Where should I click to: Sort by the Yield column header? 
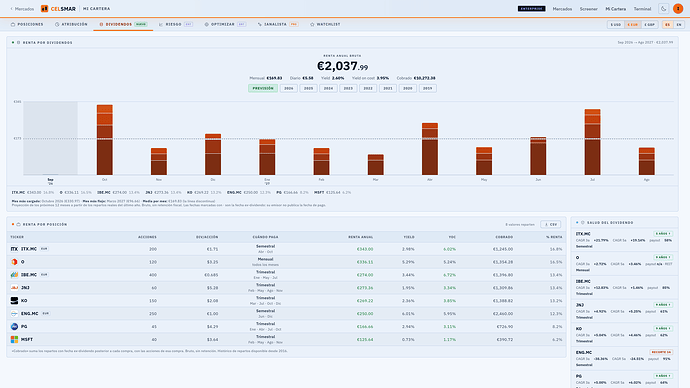[x=409, y=237]
